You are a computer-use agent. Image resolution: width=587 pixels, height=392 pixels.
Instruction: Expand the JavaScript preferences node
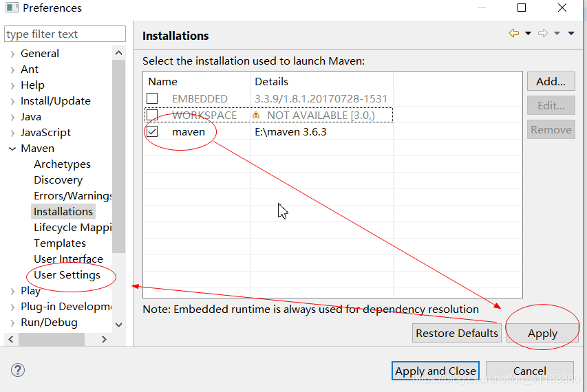[12, 133]
